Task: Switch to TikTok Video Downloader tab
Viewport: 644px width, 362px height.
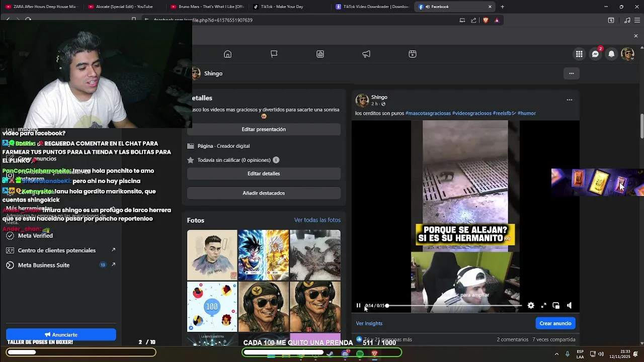Action: 372,7
